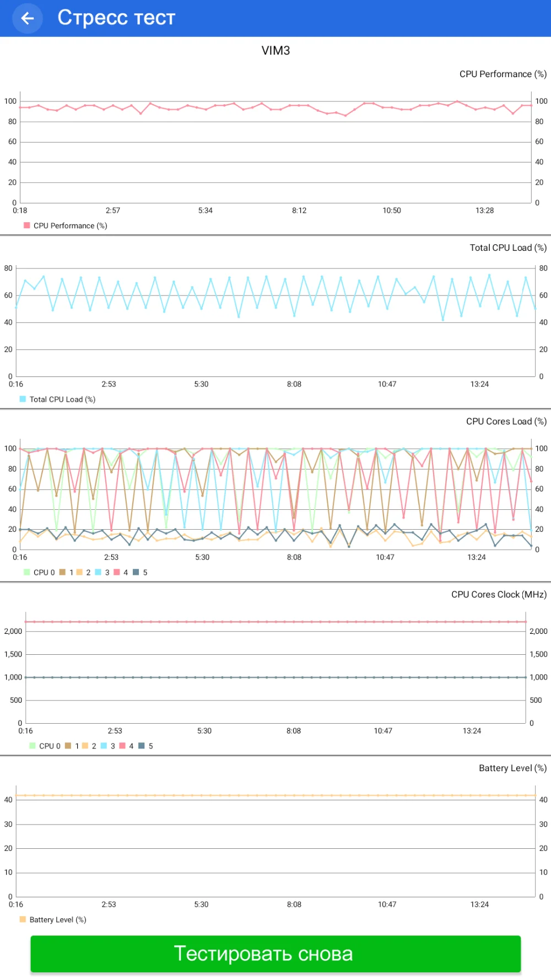This screenshot has height=980, width=551.
Task: Click core 1 brown swatch in Cores Load legend
Action: point(62,572)
